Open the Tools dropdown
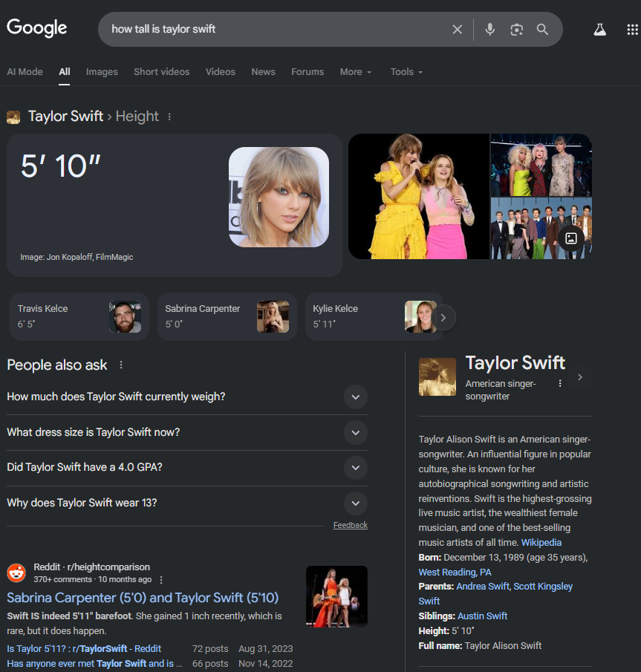641x672 pixels. pyautogui.click(x=406, y=72)
